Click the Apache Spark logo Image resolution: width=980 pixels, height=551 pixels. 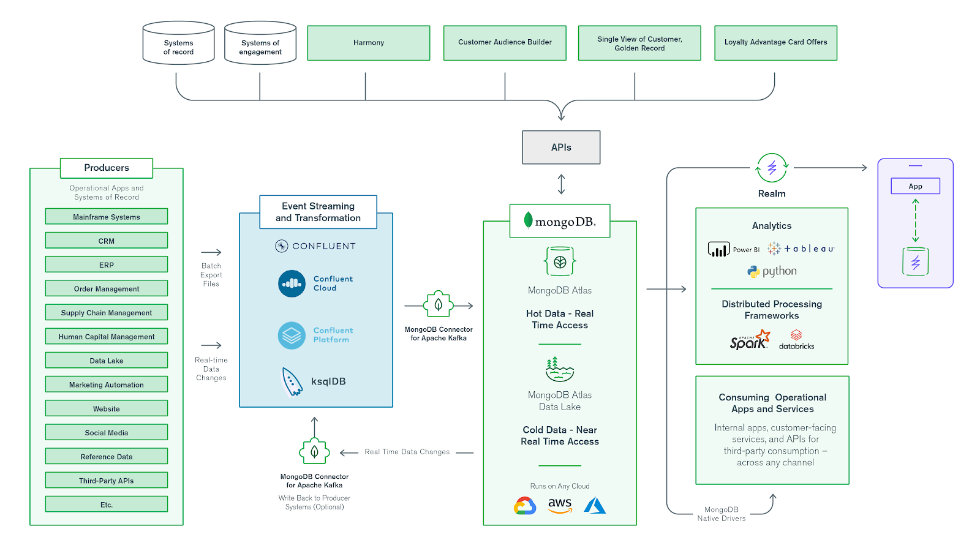(x=750, y=339)
